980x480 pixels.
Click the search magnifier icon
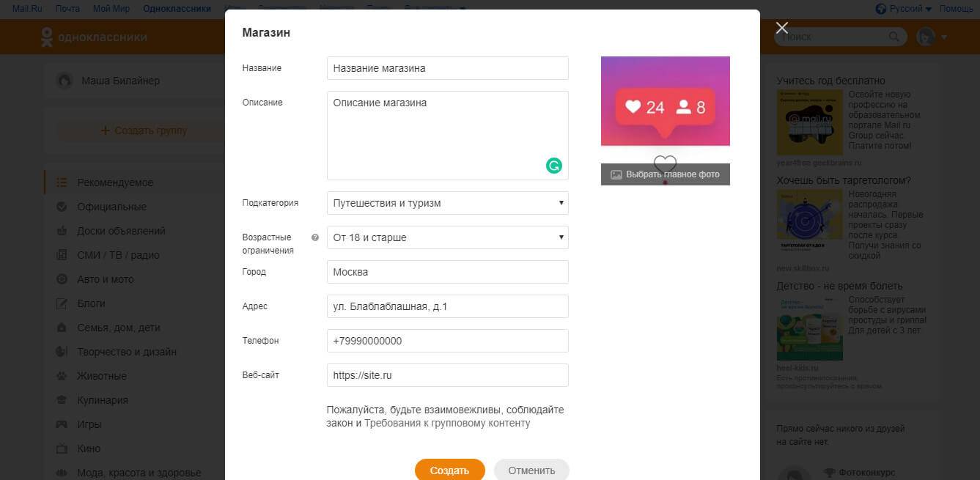[894, 37]
